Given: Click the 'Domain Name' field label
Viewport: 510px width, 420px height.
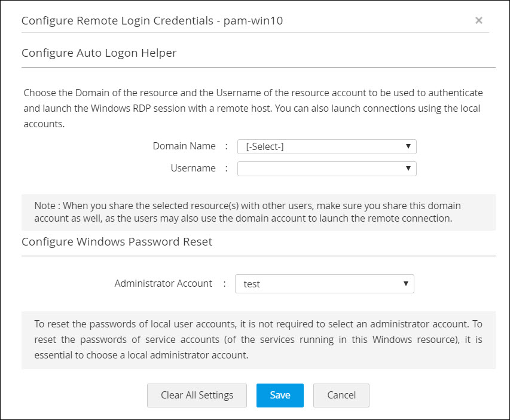Looking at the screenshot, I should tap(184, 146).
